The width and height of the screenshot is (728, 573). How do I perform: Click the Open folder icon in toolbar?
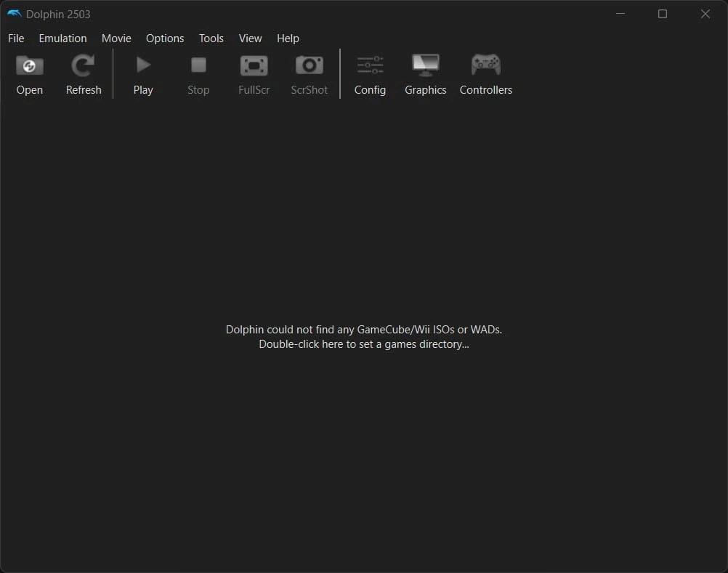point(30,66)
